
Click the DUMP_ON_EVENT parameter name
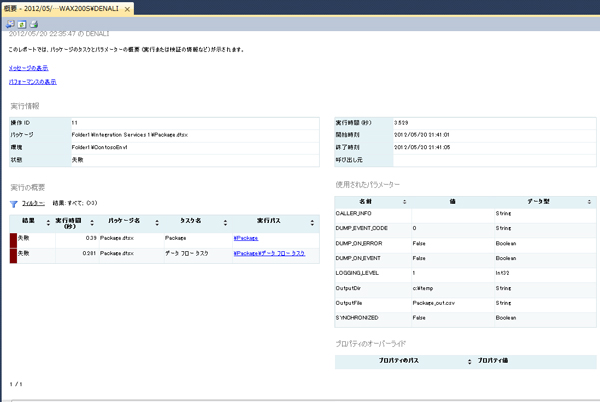pos(358,258)
